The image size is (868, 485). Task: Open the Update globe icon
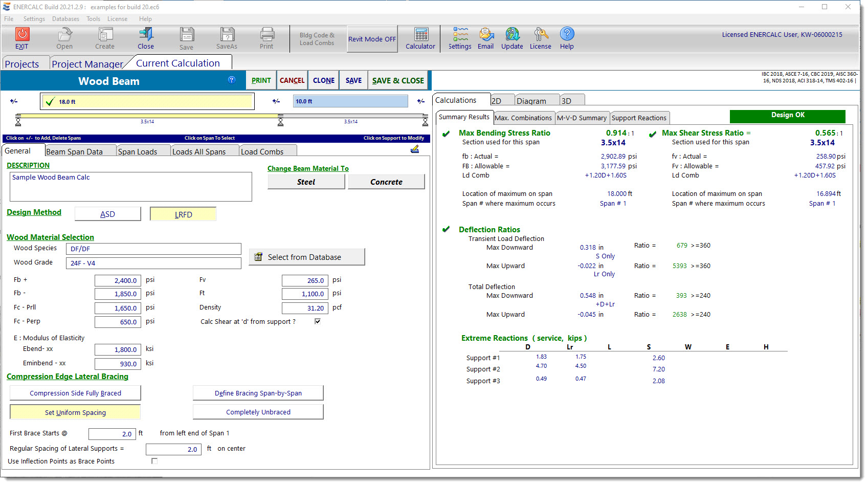coord(512,34)
